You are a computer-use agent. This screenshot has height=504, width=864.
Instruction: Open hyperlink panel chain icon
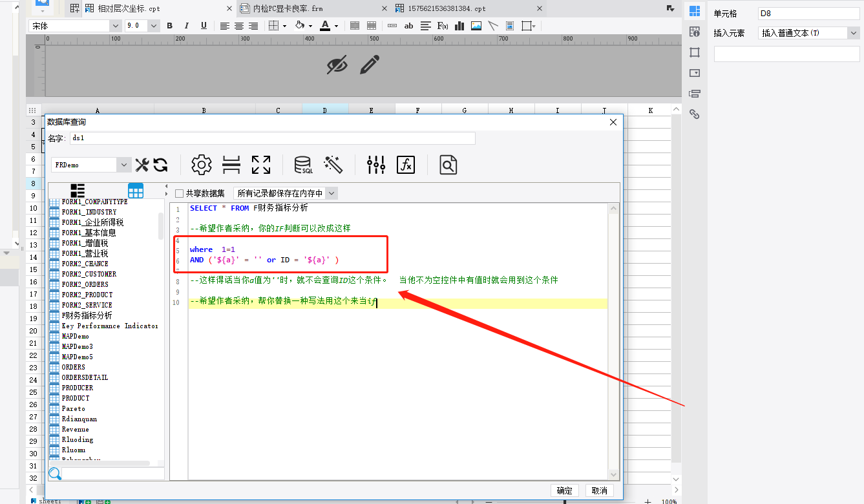(x=695, y=114)
